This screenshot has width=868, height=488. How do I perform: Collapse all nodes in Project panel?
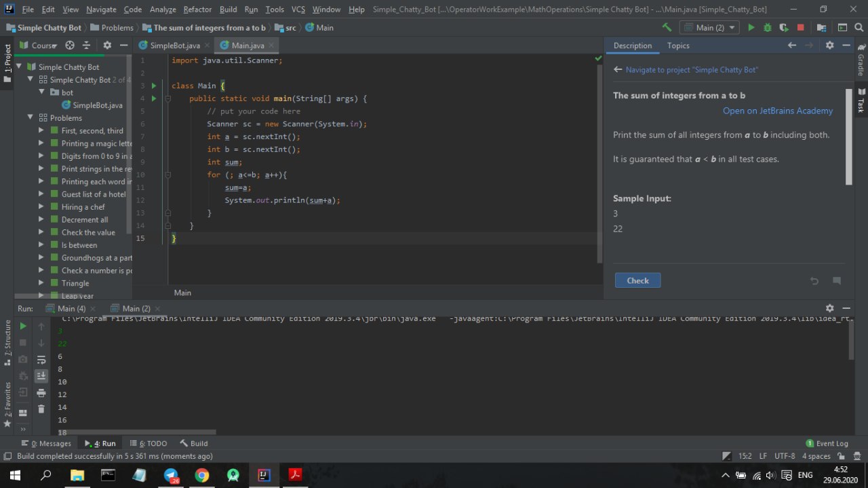tap(86, 45)
